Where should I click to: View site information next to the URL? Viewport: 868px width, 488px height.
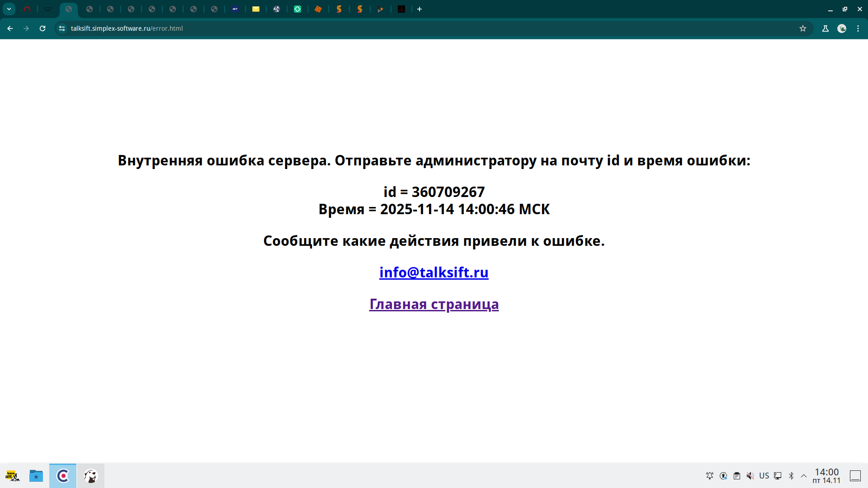point(62,28)
